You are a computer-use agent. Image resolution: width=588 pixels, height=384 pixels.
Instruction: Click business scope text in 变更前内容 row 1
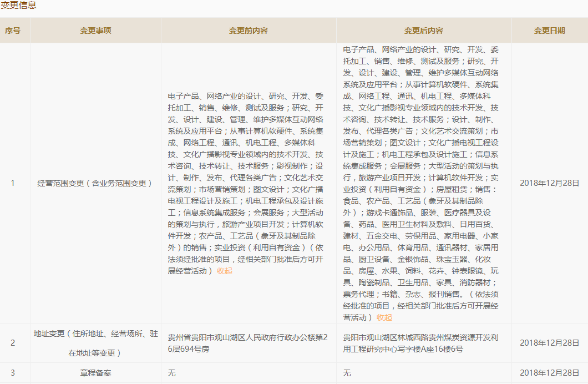(246, 183)
